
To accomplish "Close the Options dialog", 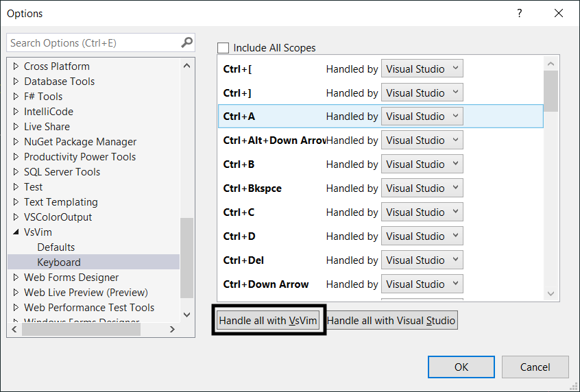I will pyautogui.click(x=559, y=13).
